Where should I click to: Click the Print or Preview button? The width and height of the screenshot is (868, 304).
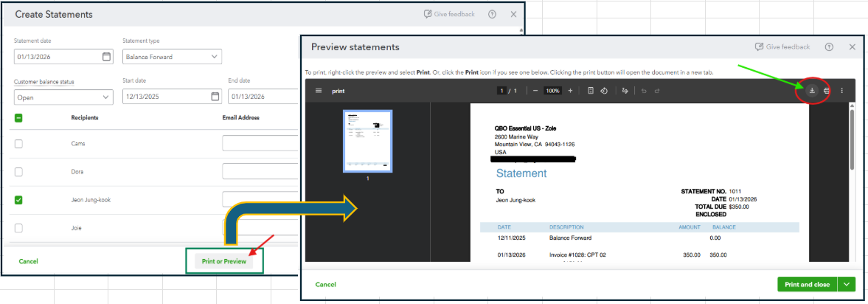pos(224,261)
